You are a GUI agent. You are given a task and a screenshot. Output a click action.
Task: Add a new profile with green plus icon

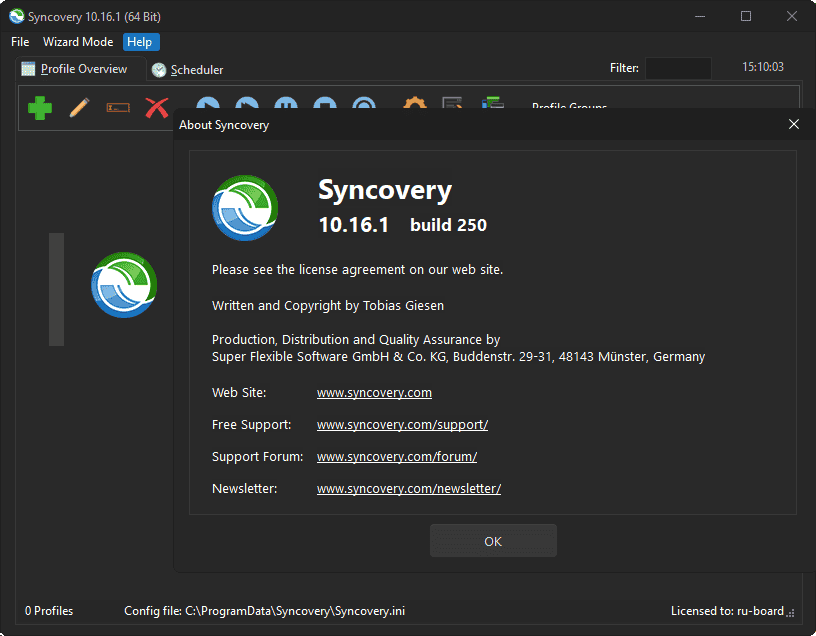(x=40, y=108)
